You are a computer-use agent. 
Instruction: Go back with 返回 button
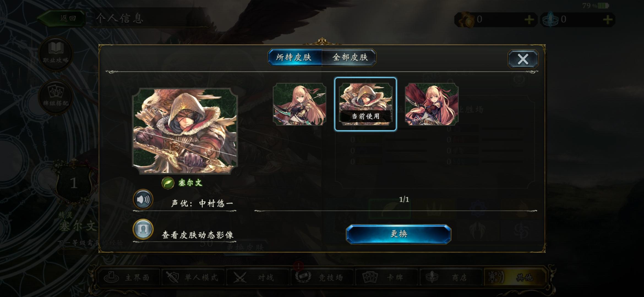click(x=61, y=18)
